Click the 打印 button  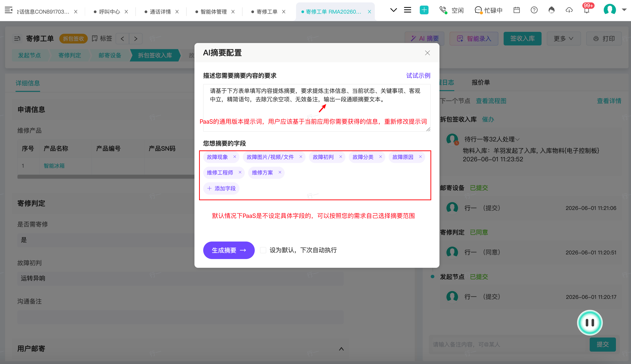604,38
